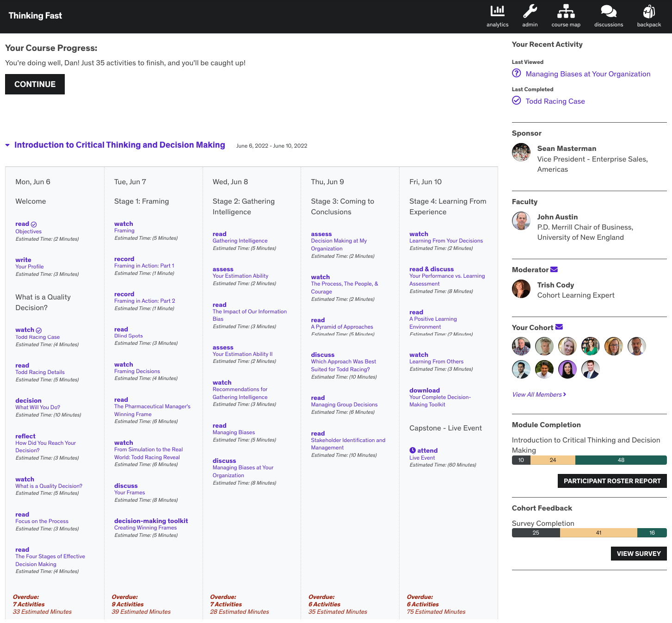Image resolution: width=672 pixels, height=623 pixels.
Task: Click the dark 10 segment of Module Completion bar
Action: tap(521, 460)
